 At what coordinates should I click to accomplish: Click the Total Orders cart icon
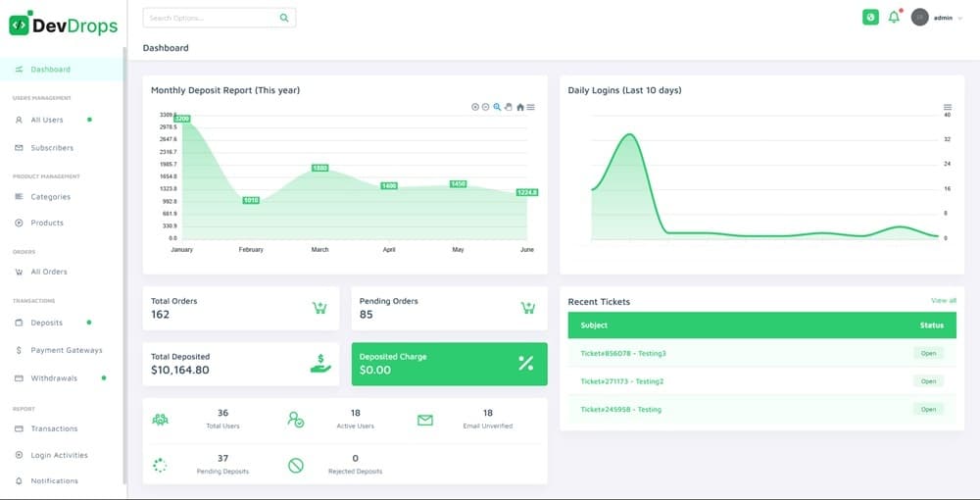[319, 308]
